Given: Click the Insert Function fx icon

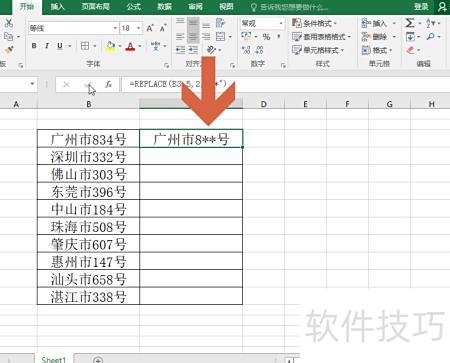Looking at the screenshot, I should pyautogui.click(x=109, y=84).
